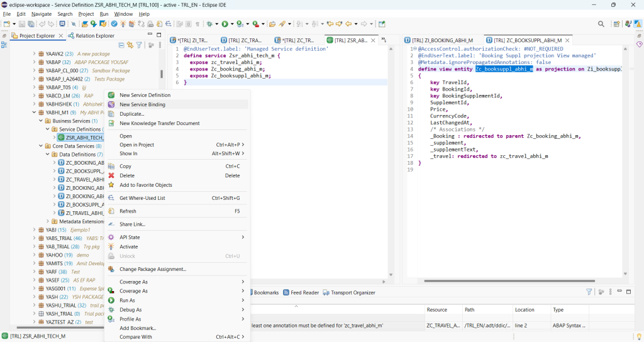Image resolution: width=644 pixels, height=342 pixels.
Task: Click the Debug bug icon in toolbar
Action: [x=209, y=25]
